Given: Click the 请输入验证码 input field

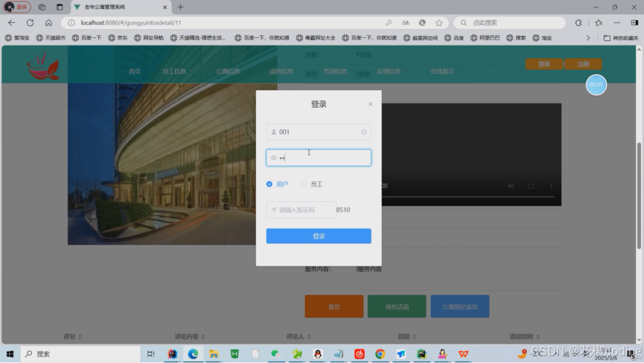Looking at the screenshot, I should tap(301, 210).
